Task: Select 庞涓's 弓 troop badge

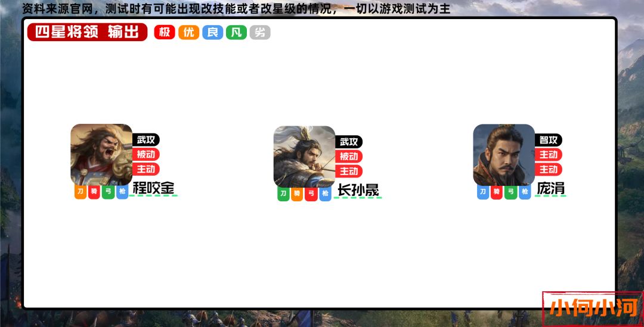Action: (510, 192)
